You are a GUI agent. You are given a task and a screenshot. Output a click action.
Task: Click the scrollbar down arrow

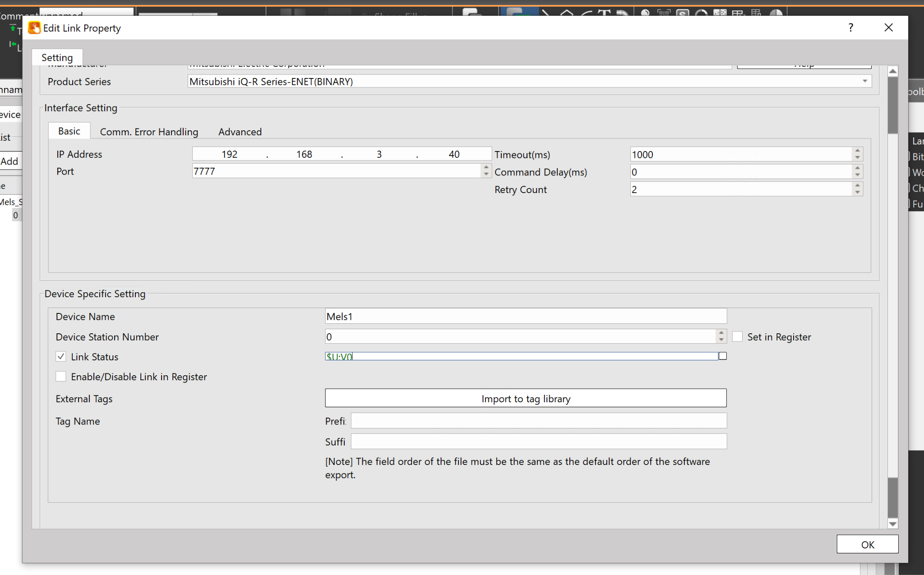pyautogui.click(x=892, y=524)
